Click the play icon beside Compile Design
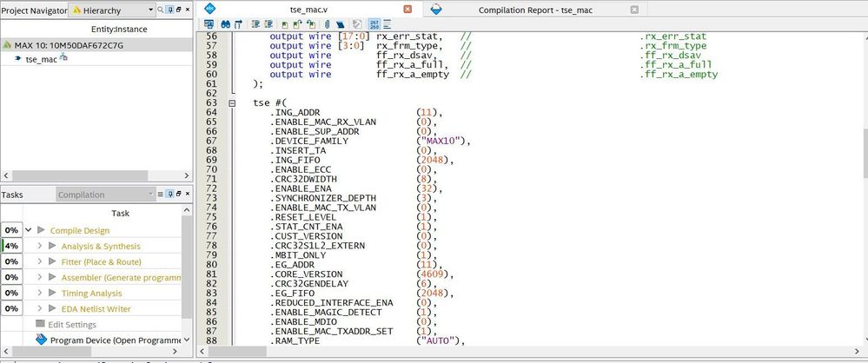 click(40, 230)
